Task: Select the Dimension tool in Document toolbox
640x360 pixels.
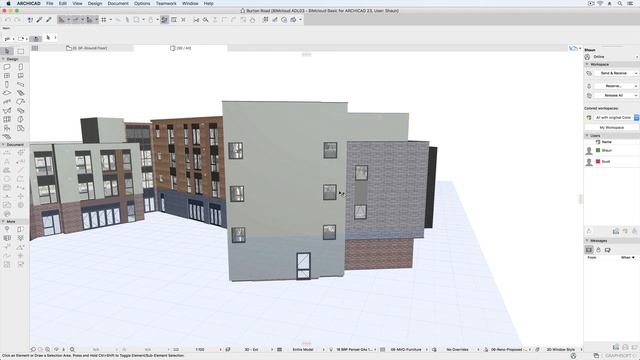Action: [7, 153]
